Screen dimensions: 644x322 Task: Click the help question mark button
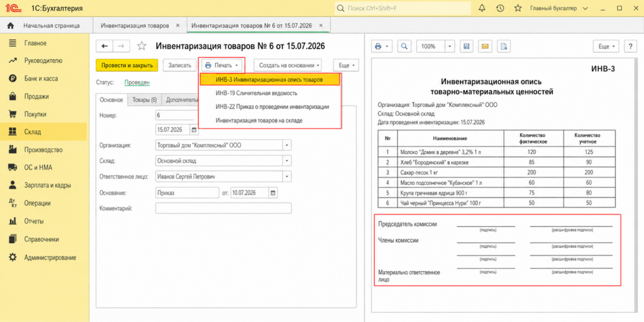click(x=630, y=47)
